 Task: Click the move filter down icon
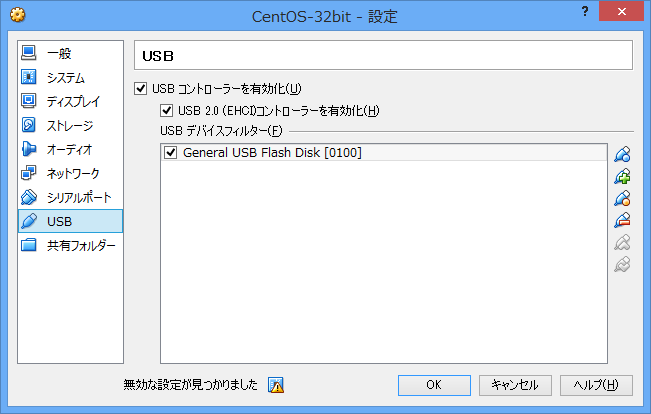coord(622,265)
